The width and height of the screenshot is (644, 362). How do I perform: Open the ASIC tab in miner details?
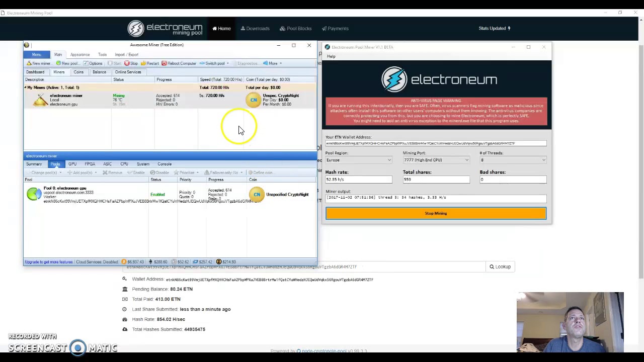tap(107, 164)
